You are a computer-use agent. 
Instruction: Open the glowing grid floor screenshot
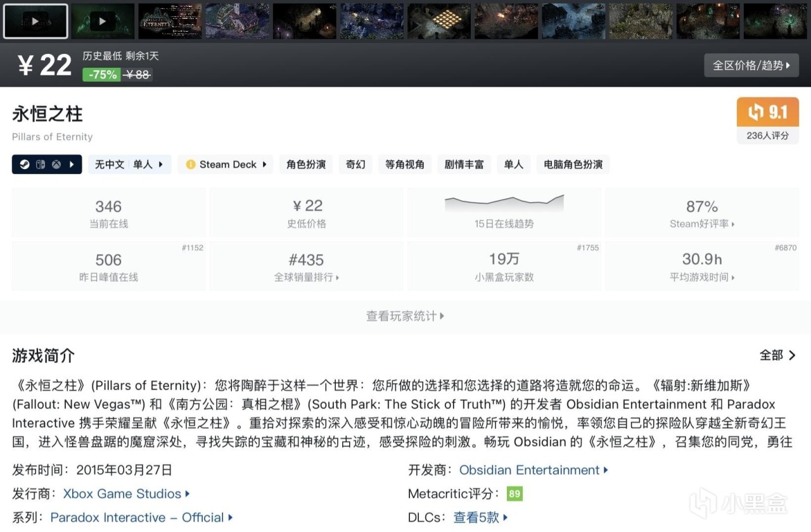pos(439,21)
